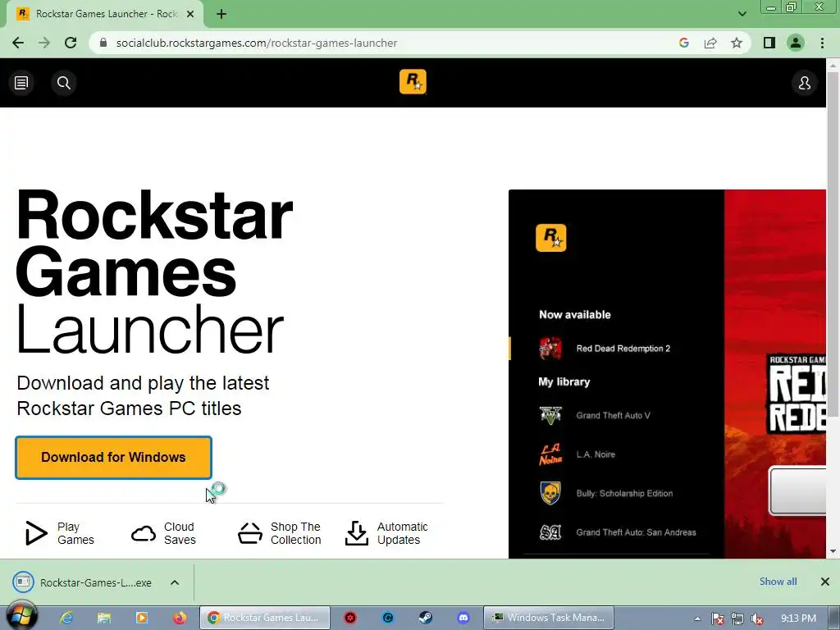840x630 pixels.
Task: Expand the download item options chevron
Action: 175,582
